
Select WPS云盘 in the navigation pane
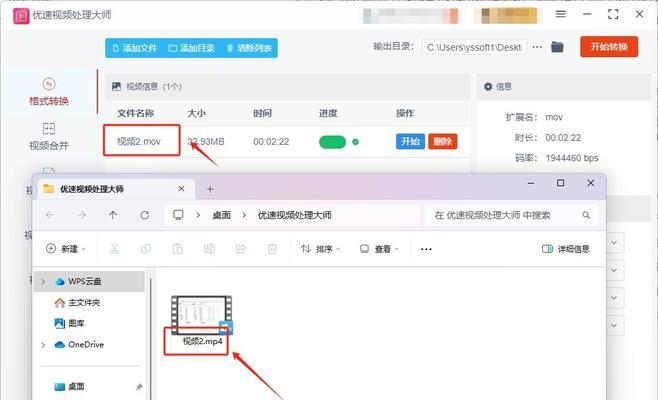[89, 282]
